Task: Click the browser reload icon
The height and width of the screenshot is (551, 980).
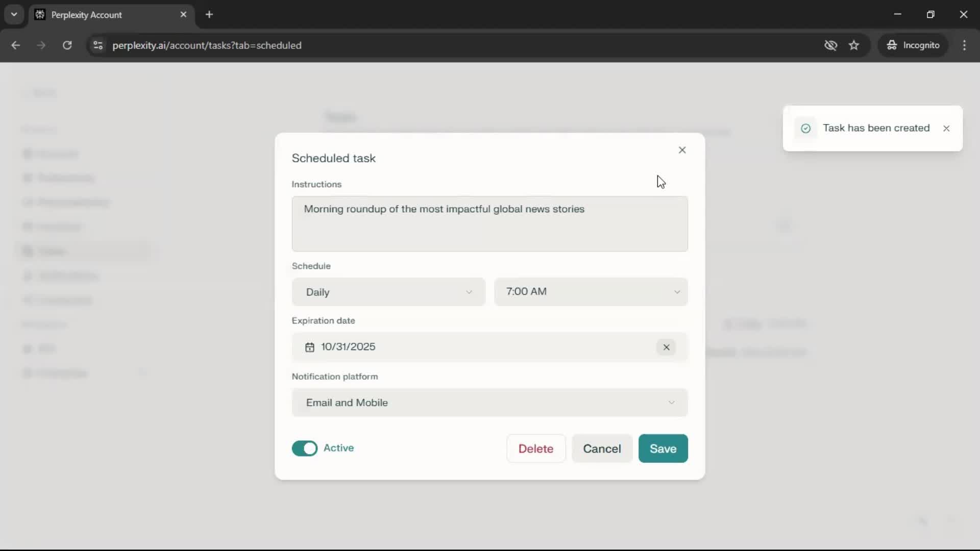Action: pos(67,45)
